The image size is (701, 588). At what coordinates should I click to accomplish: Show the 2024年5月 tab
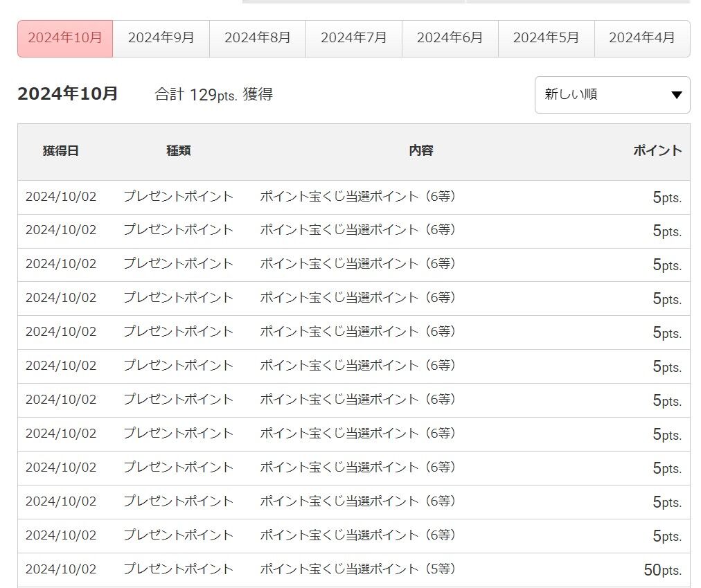coord(547,39)
